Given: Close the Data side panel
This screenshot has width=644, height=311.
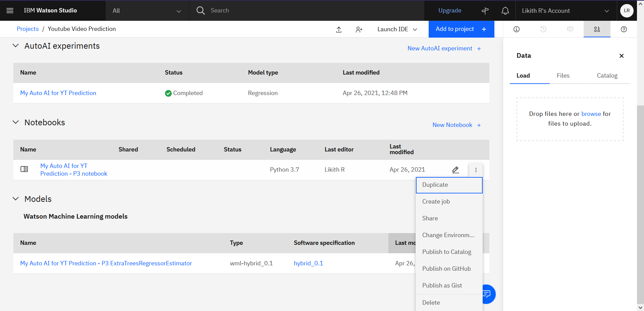Looking at the screenshot, I should [622, 56].
